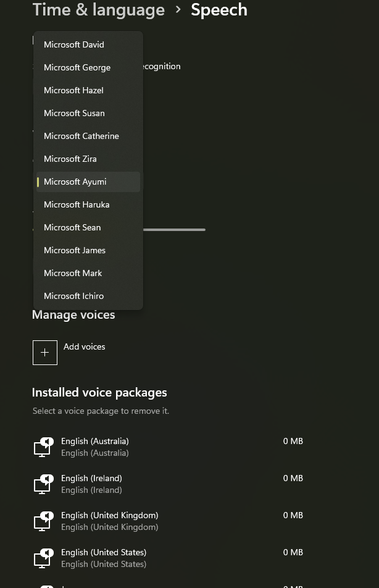Select English (Australia) voice package name

(95, 441)
